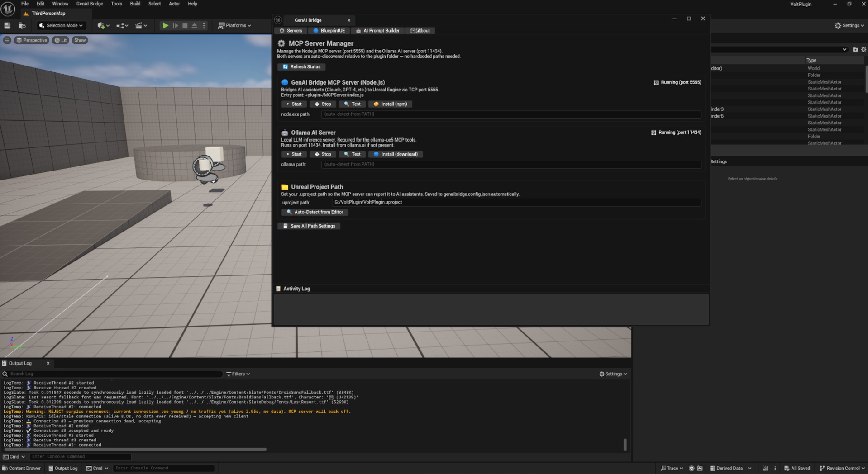This screenshot has height=474, width=868.
Task: Stop the GenAI Bridge MCP Server (Node.js)
Action: tap(323, 104)
